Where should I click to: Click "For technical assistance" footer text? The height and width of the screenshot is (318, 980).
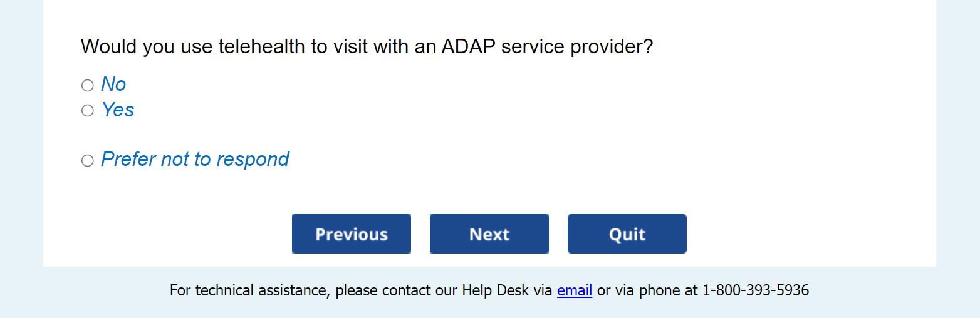coord(249,290)
